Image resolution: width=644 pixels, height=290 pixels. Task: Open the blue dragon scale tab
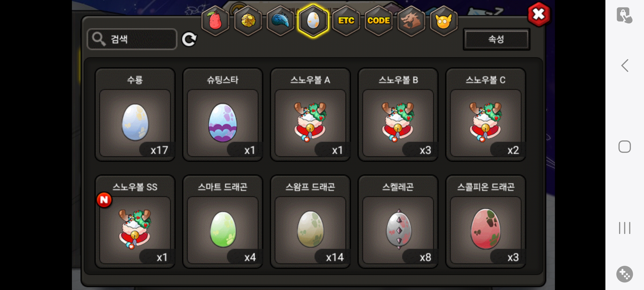281,21
